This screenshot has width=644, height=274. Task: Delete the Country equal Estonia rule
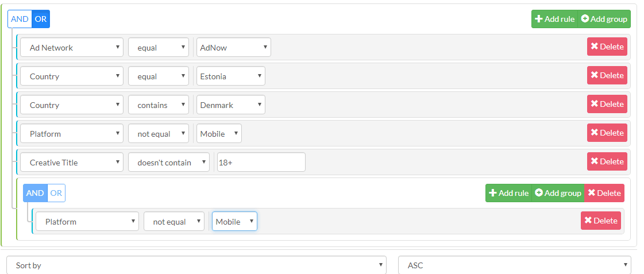tap(607, 75)
